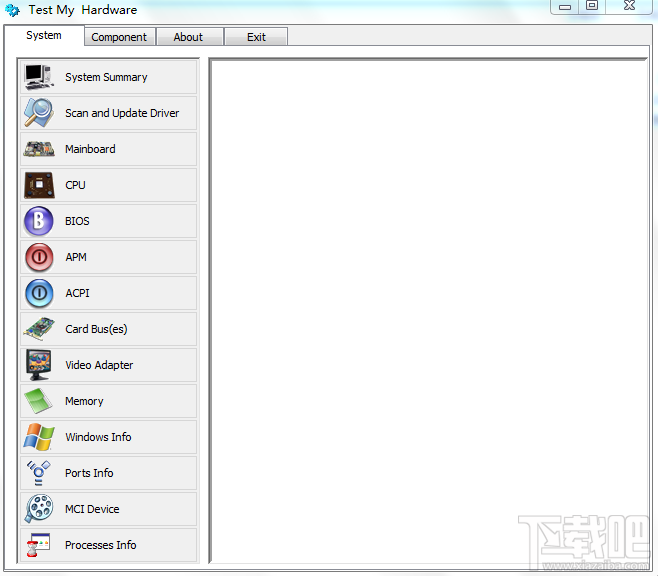Click the Mainboard circuit board icon

(x=39, y=149)
